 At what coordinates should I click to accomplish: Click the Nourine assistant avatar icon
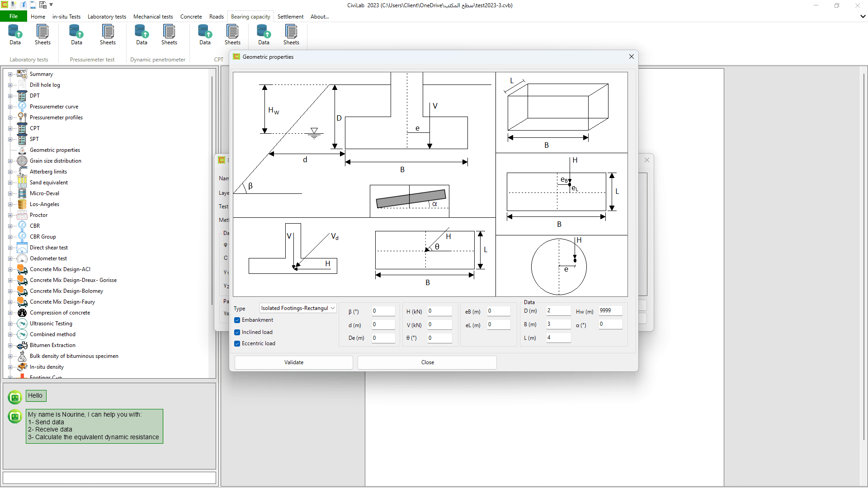15,416
